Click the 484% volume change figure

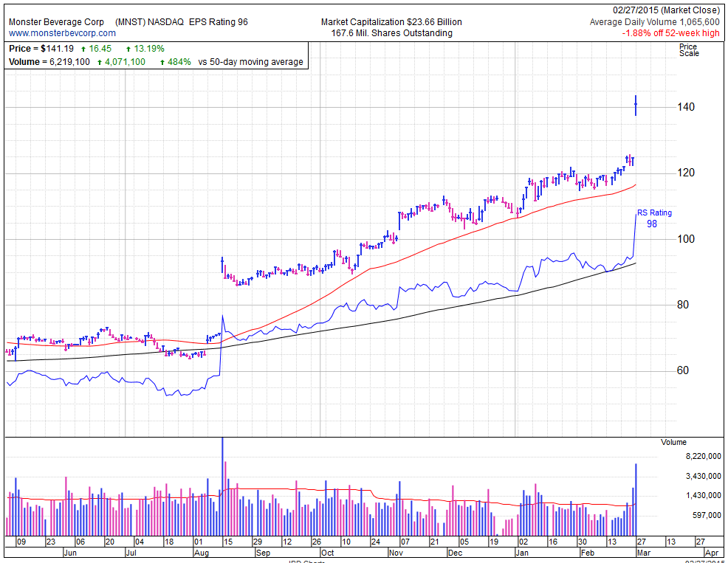pyautogui.click(x=179, y=62)
